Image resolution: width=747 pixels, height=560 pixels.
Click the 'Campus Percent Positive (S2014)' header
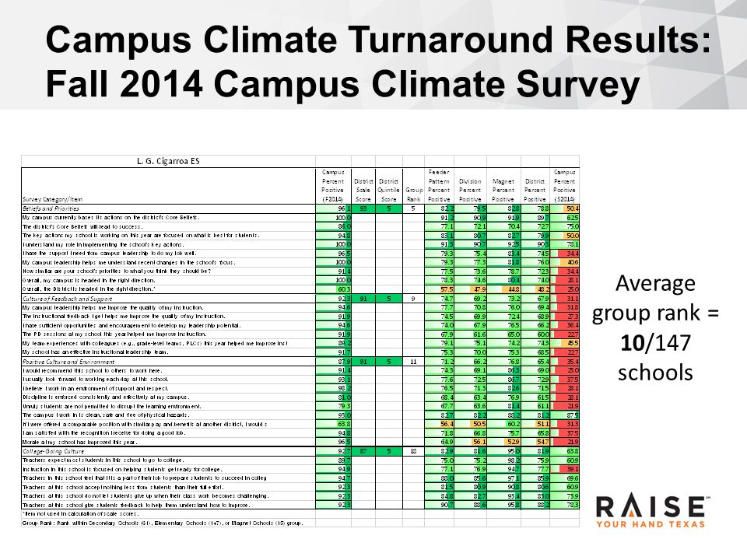click(565, 186)
